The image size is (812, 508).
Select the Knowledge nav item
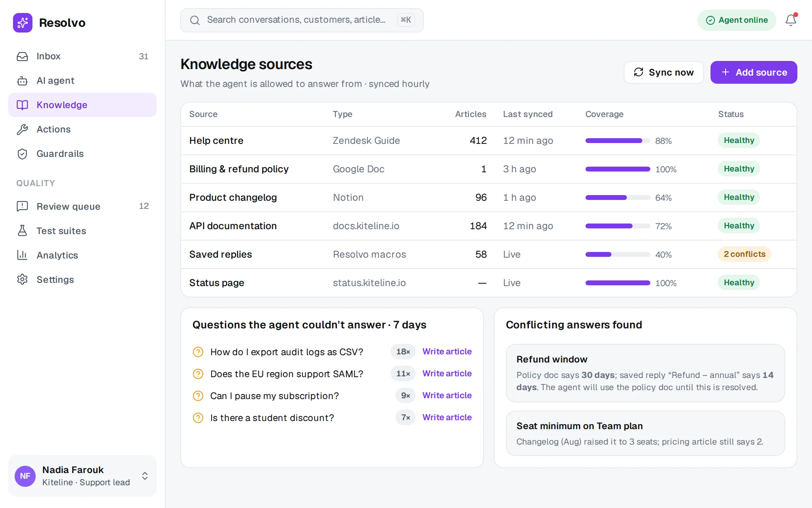(x=82, y=105)
